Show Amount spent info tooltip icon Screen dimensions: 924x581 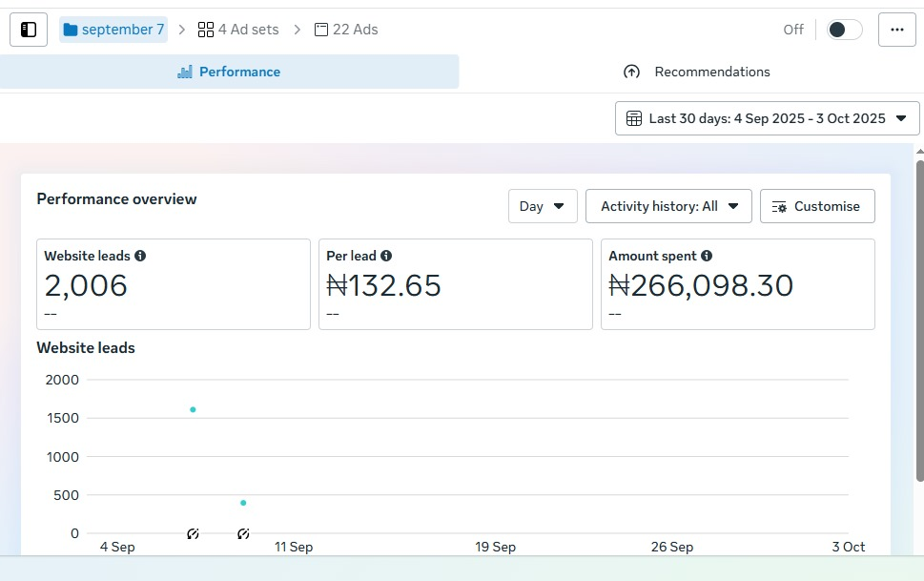pyautogui.click(x=707, y=256)
